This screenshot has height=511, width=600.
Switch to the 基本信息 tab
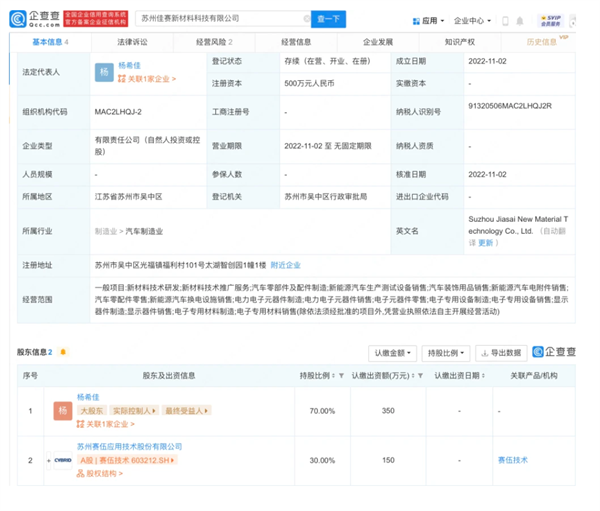50,42
